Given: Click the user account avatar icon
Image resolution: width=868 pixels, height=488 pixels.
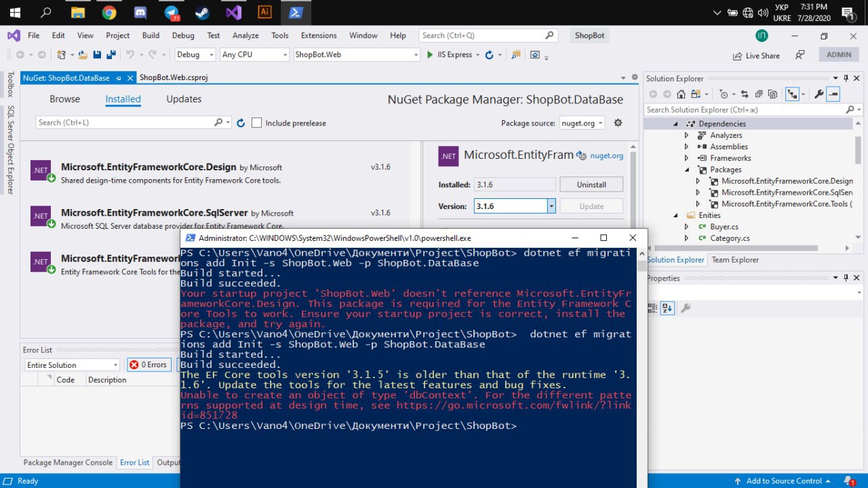Looking at the screenshot, I should [x=762, y=35].
